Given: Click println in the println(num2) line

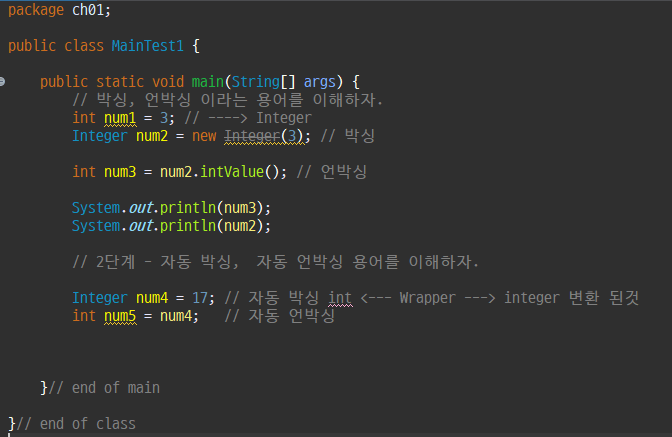Looking at the screenshot, I should pyautogui.click(x=188, y=226).
